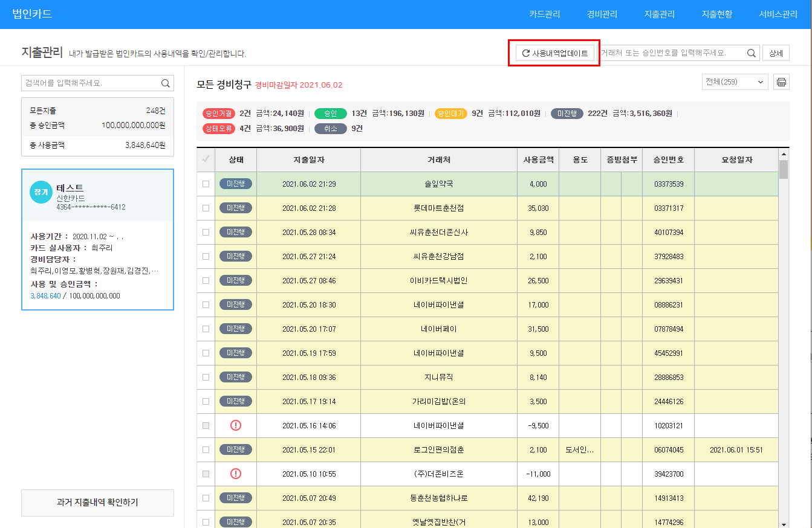
Task: Tick the checkbox for 롯데마트춘천점 row
Action: [x=206, y=208]
